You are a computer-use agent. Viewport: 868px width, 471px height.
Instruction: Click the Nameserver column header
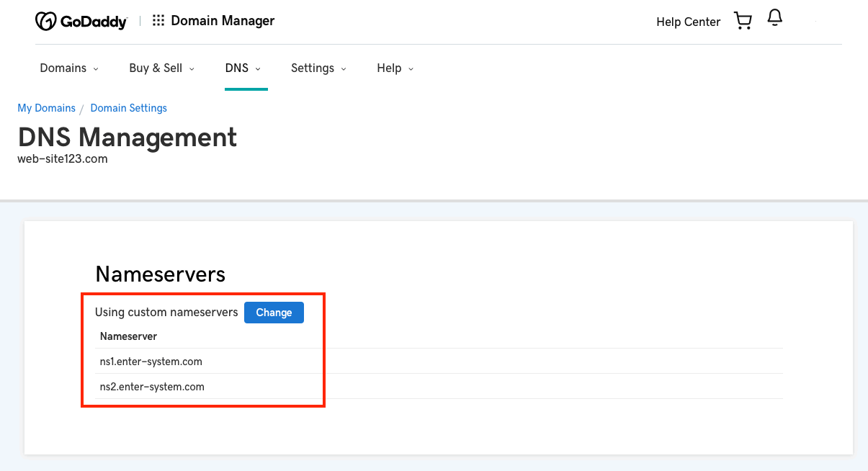(x=128, y=336)
